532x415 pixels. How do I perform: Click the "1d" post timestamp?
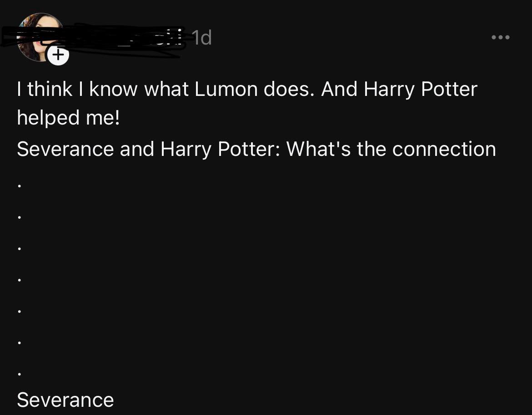[x=201, y=38]
